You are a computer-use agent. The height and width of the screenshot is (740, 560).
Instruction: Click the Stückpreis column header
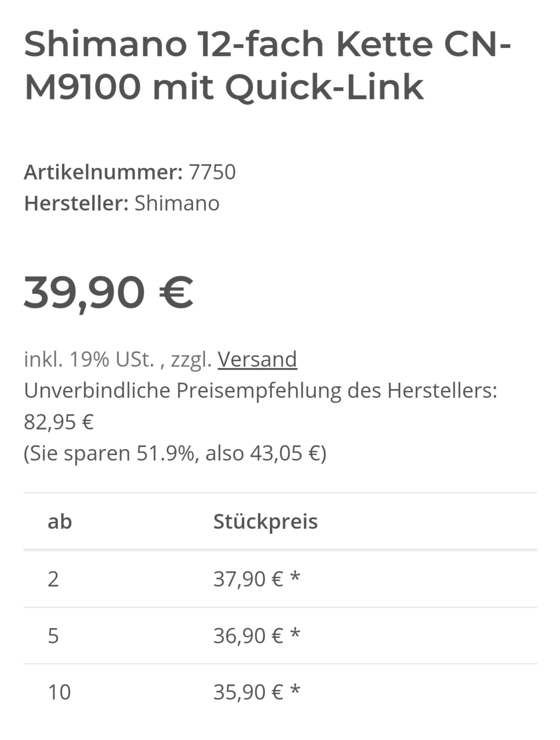coord(266,522)
